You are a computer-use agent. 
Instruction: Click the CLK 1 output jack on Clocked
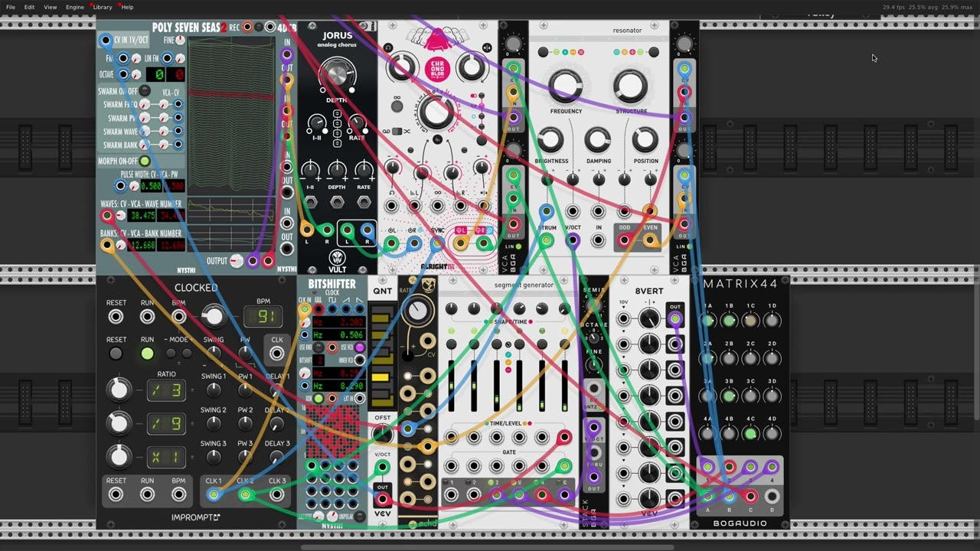point(214,494)
